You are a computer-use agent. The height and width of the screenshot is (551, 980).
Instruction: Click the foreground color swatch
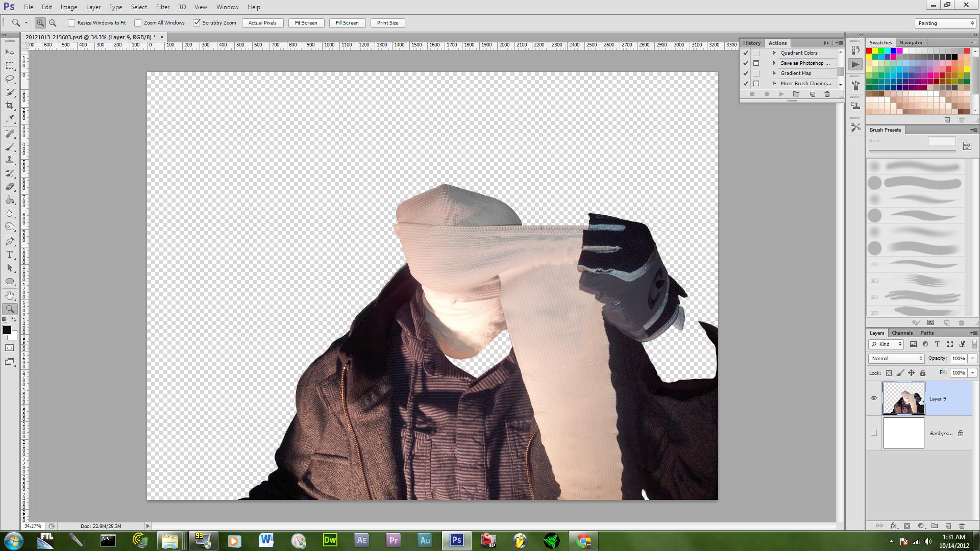pos(7,330)
